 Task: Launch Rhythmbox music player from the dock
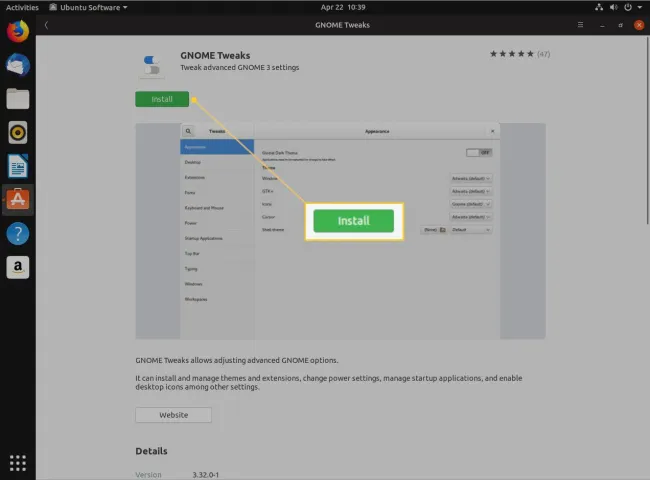pyautogui.click(x=18, y=133)
